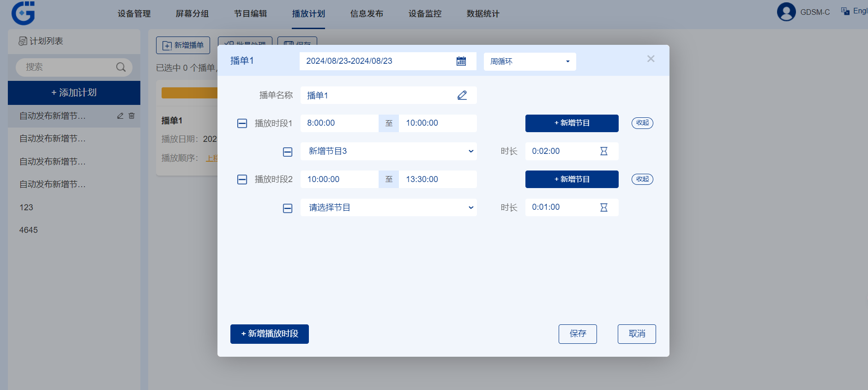
Task: Click the 8:00:00 start time field
Action: pyautogui.click(x=339, y=123)
